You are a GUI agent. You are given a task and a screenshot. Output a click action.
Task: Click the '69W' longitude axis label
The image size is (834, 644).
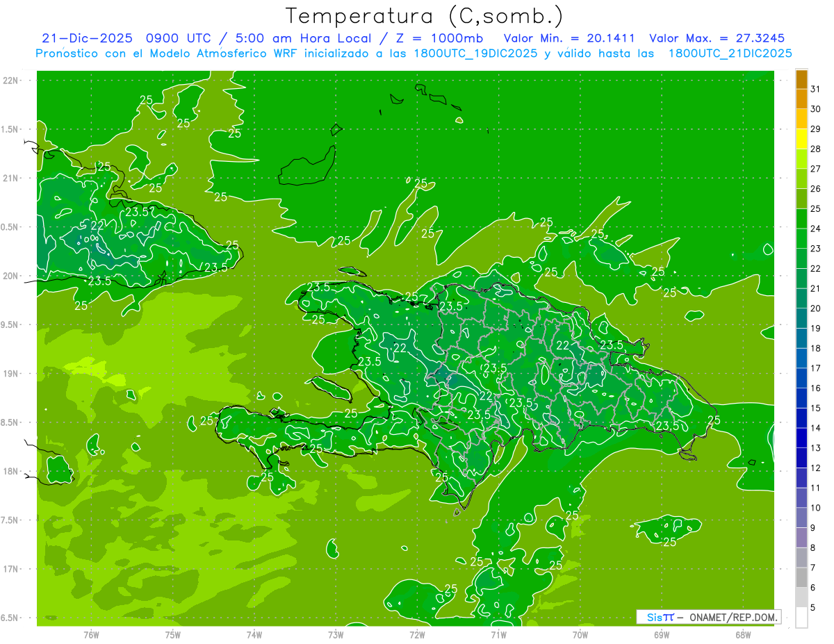coord(662,636)
